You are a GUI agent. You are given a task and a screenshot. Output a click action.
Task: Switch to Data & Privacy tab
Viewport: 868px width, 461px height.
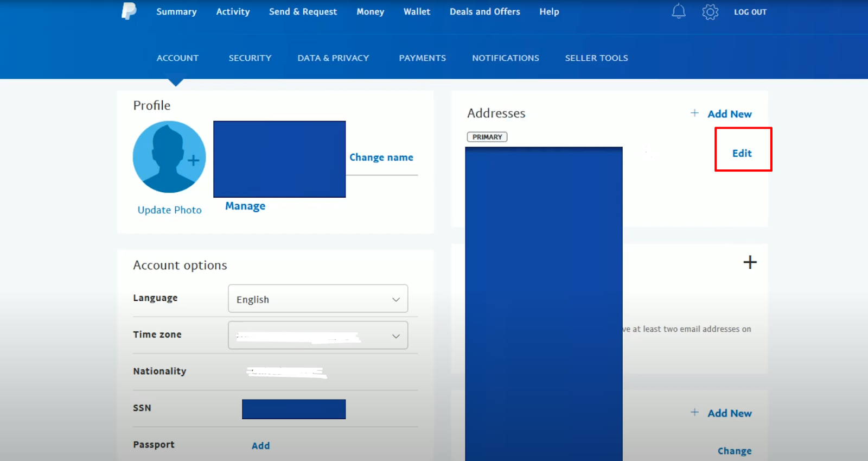tap(333, 58)
